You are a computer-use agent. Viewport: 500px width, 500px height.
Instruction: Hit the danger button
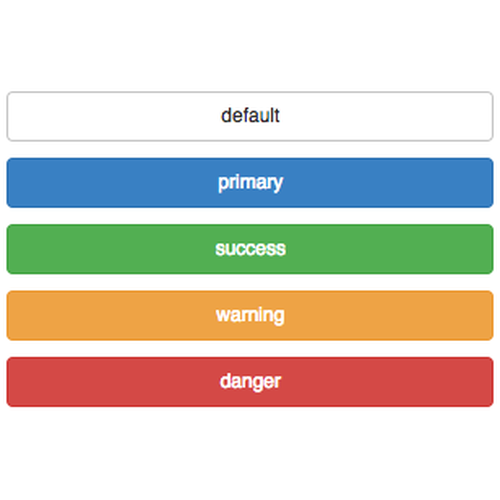pyautogui.click(x=250, y=382)
